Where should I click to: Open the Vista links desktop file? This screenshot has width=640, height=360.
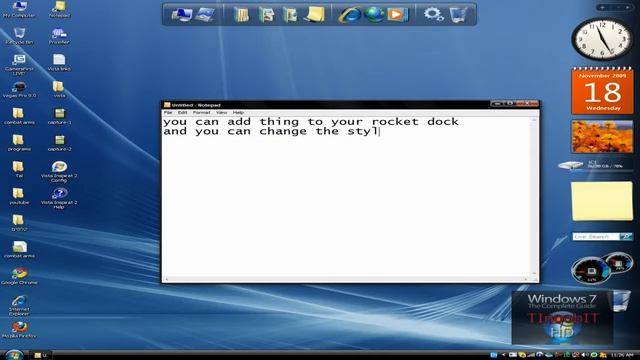(59, 62)
